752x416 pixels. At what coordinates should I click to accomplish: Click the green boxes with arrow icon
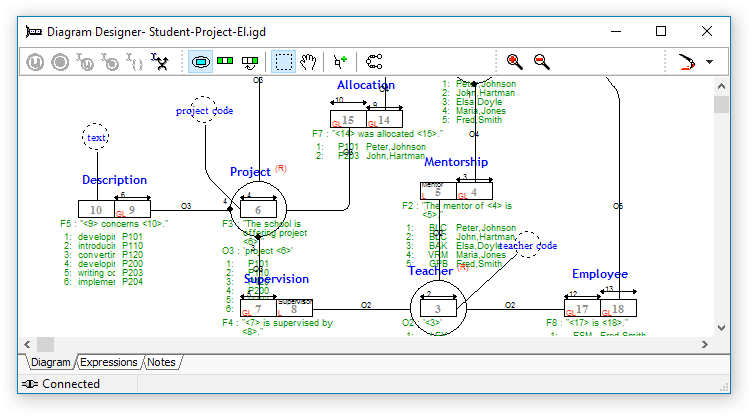pyautogui.click(x=250, y=62)
